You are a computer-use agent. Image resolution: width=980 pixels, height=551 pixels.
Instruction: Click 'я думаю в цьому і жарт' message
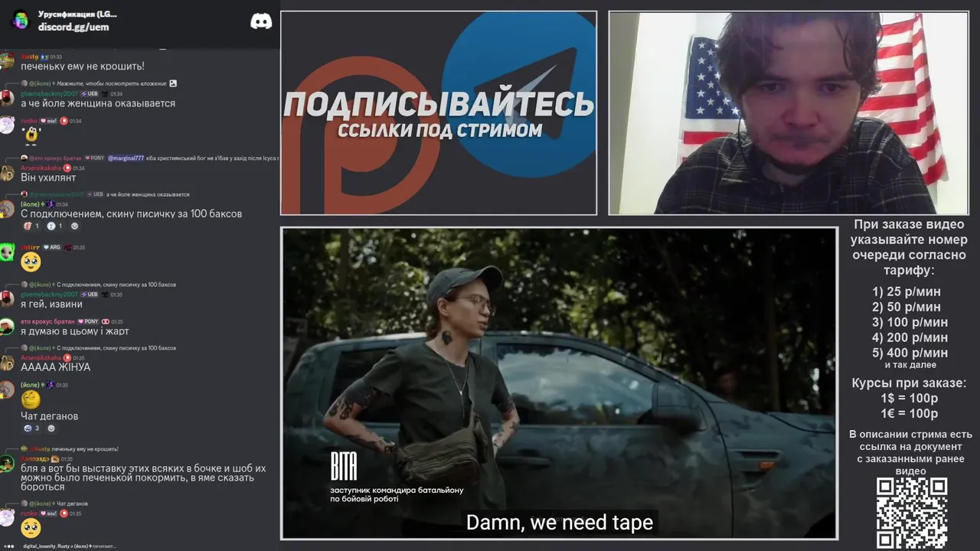point(75,331)
